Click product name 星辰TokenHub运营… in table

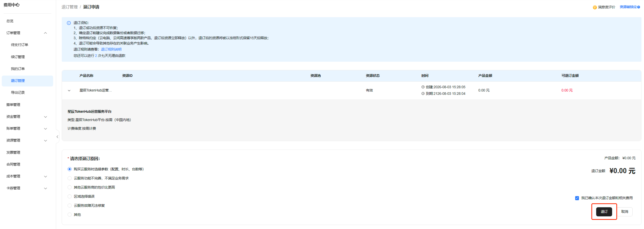click(x=95, y=90)
